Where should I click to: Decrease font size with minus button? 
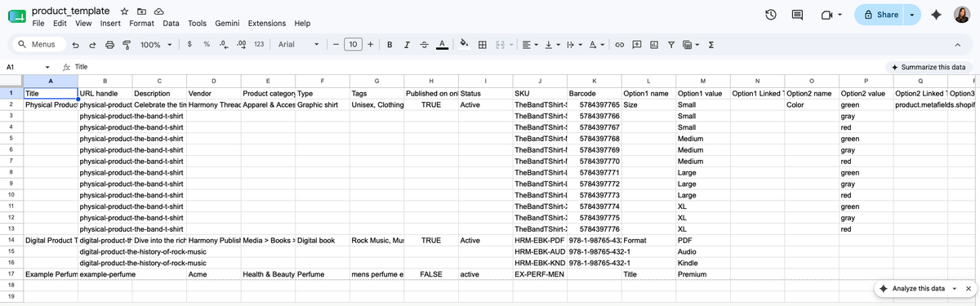(x=336, y=45)
